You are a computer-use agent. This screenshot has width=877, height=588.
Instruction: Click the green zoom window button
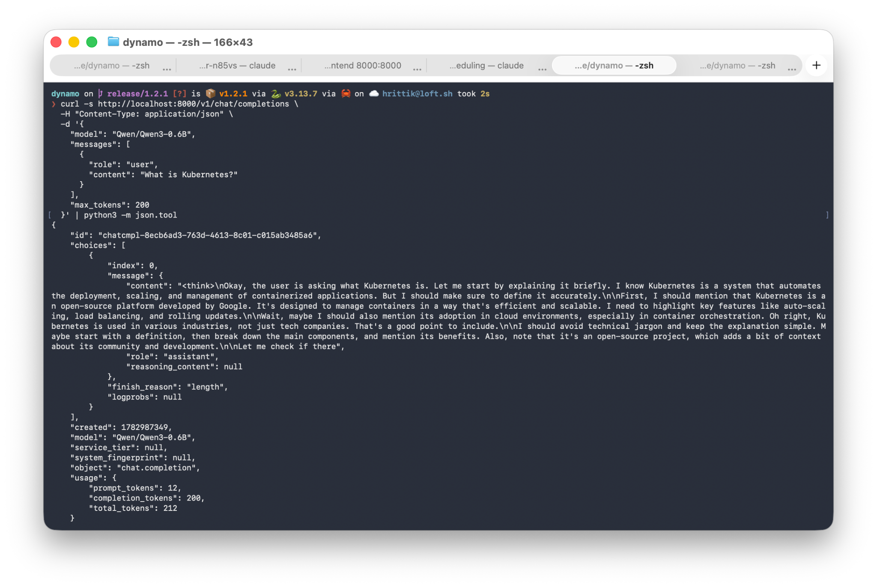[x=92, y=42]
